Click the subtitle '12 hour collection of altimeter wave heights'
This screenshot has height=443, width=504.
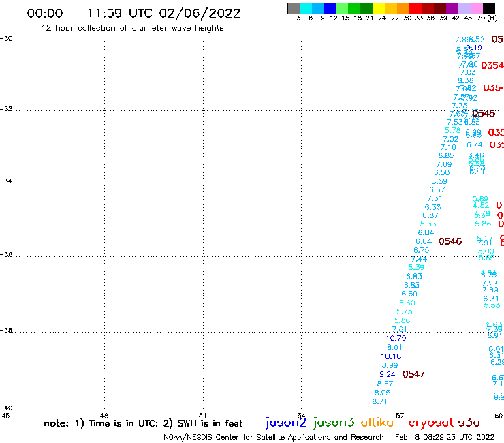pyautogui.click(x=132, y=28)
